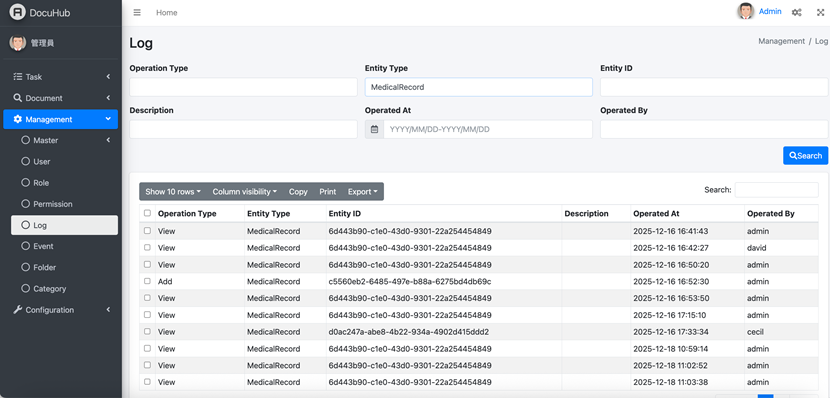Check the Add operation row checkbox

click(147, 281)
